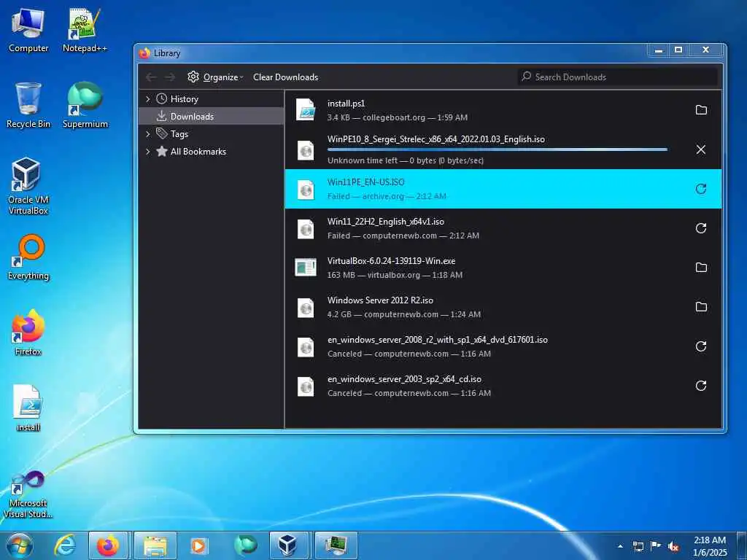Open the taskbar clock and date
The width and height of the screenshot is (747, 560).
(x=710, y=546)
